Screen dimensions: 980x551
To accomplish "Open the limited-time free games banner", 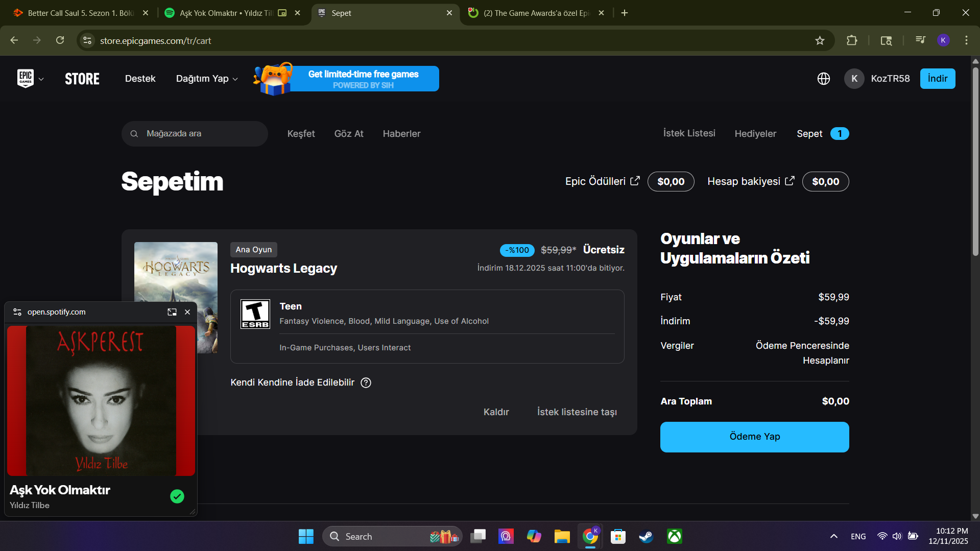I will [x=346, y=79].
